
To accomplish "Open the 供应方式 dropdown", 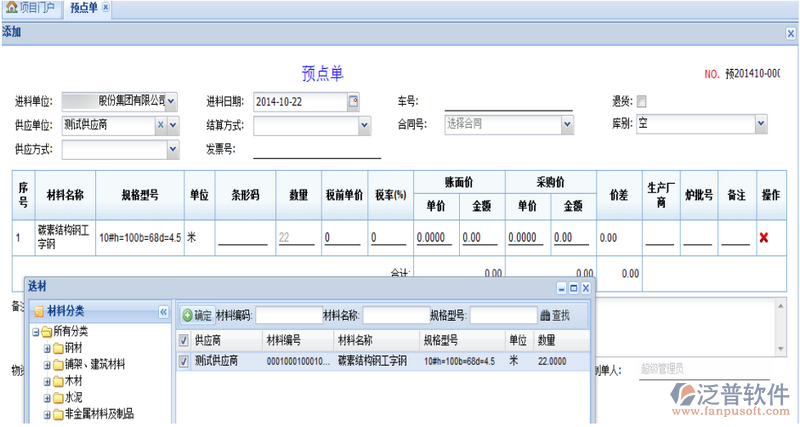I will click(172, 150).
